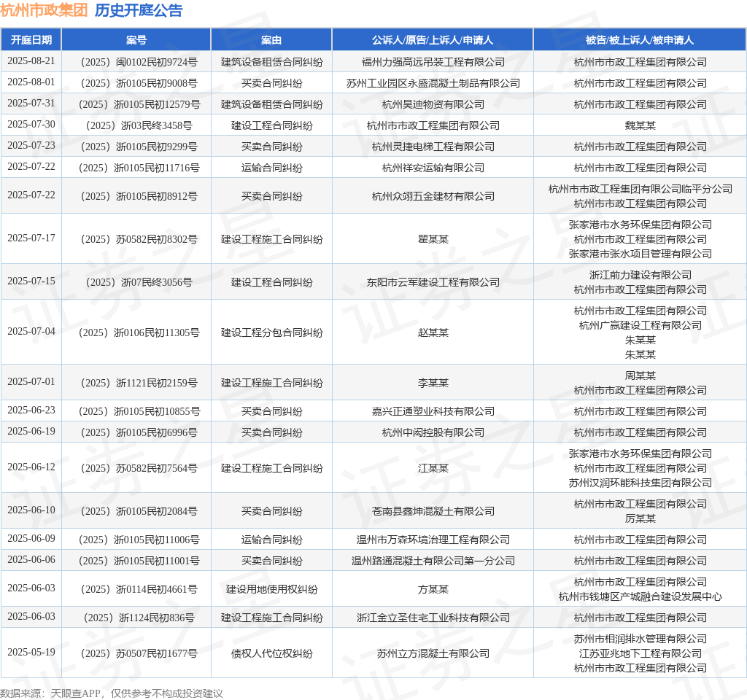Click defendant 张家港市张水项目管理有限公司

(x=640, y=254)
